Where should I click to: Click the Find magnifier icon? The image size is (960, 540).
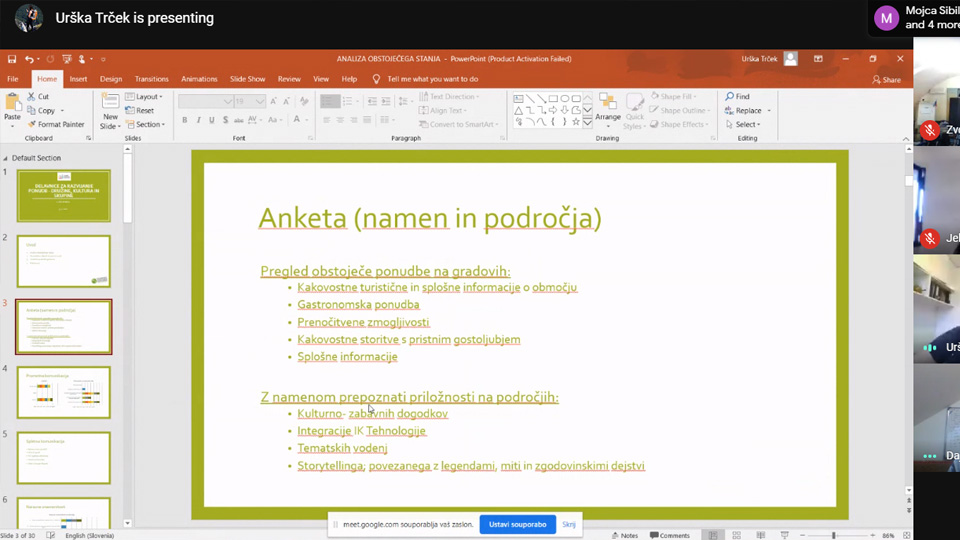click(731, 97)
